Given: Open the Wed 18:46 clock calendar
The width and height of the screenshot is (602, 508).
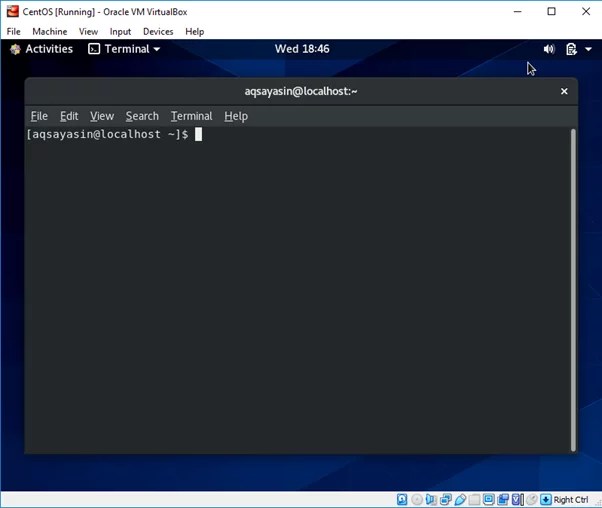Looking at the screenshot, I should pos(302,49).
